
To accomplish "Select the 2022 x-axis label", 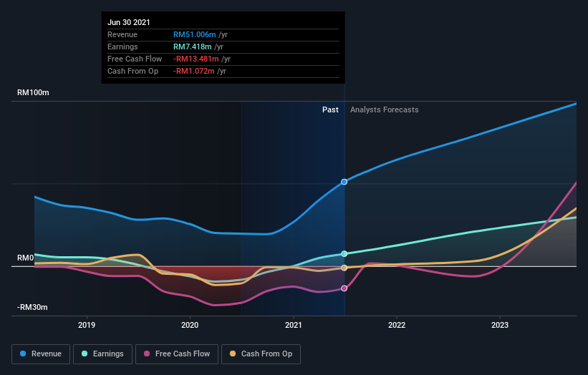I will (x=397, y=325).
